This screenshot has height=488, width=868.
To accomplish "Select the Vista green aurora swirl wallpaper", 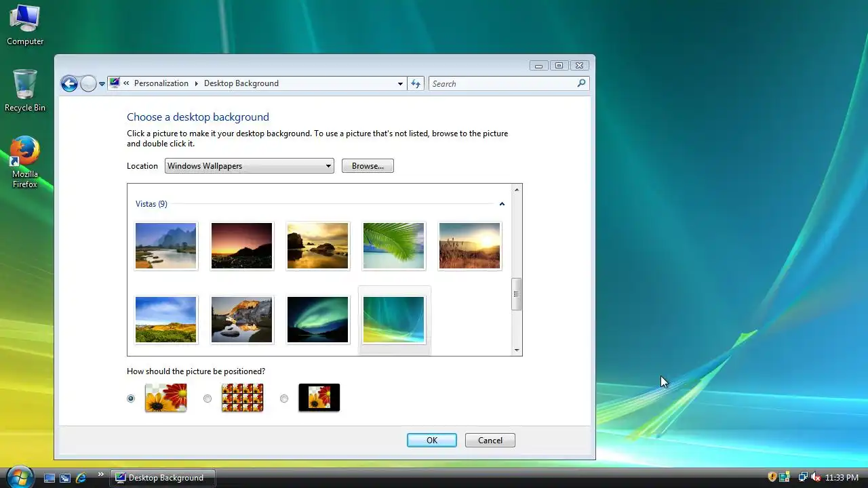I will coord(393,320).
